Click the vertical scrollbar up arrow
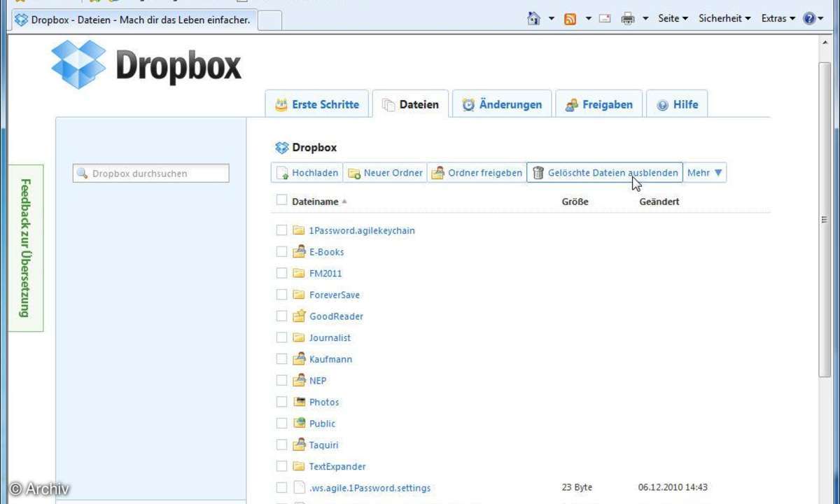840x504 pixels. (825, 43)
